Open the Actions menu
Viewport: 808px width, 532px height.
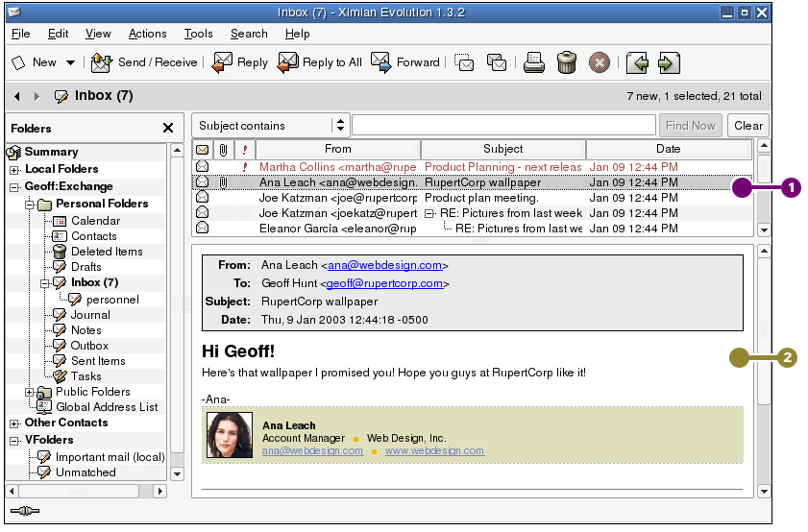click(x=147, y=34)
